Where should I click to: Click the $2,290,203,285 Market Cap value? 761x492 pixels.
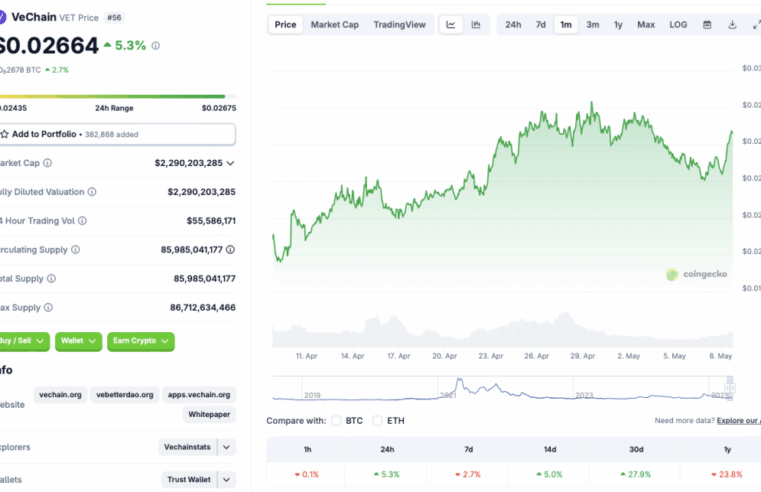point(189,163)
